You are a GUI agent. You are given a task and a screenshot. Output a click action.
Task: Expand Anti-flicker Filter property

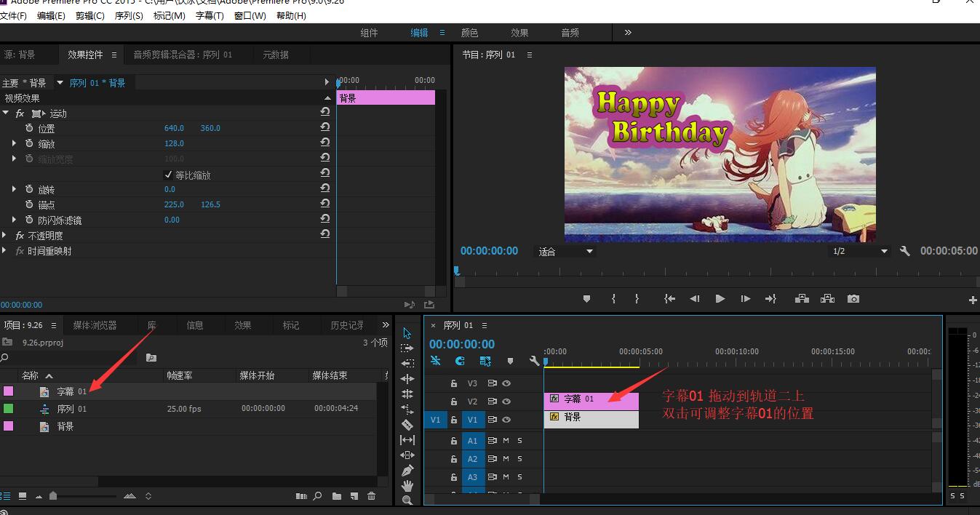[x=14, y=220]
